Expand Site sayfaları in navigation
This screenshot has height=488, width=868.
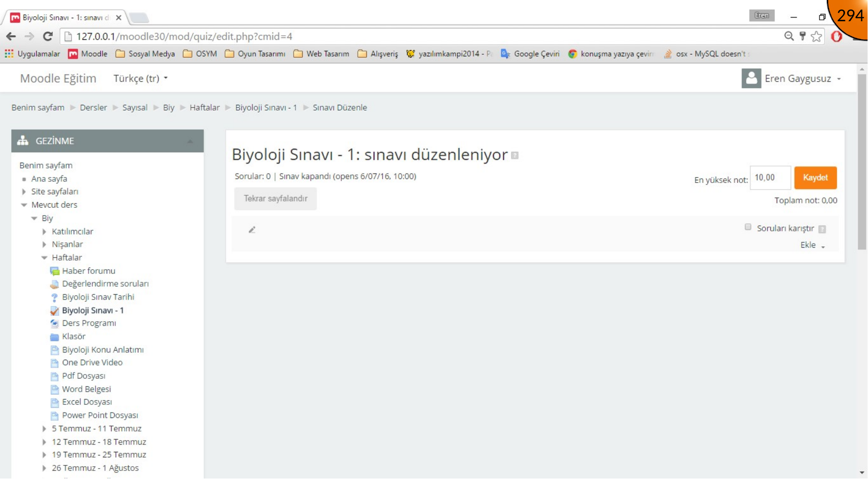pyautogui.click(x=24, y=192)
